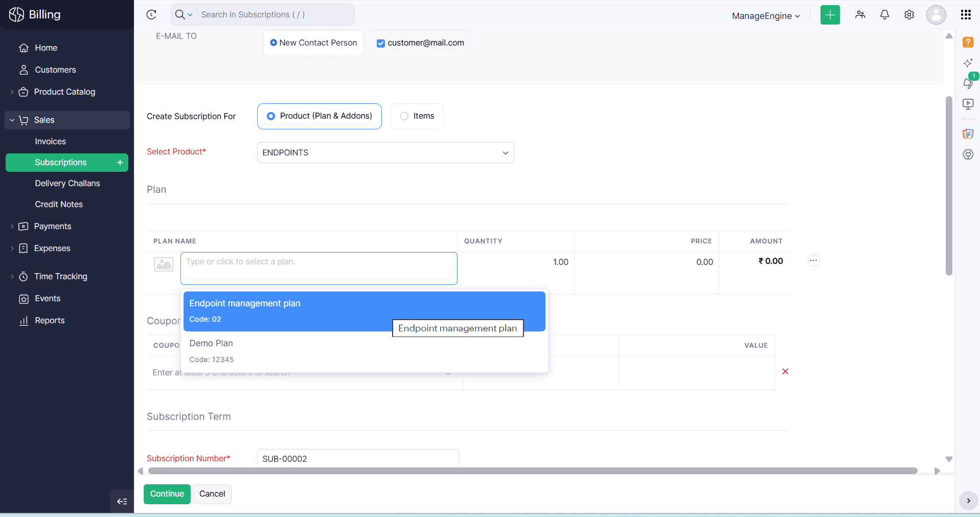Viewport: 980px width, 517px height.
Task: Open Delivery Challans
Action: [x=67, y=184]
